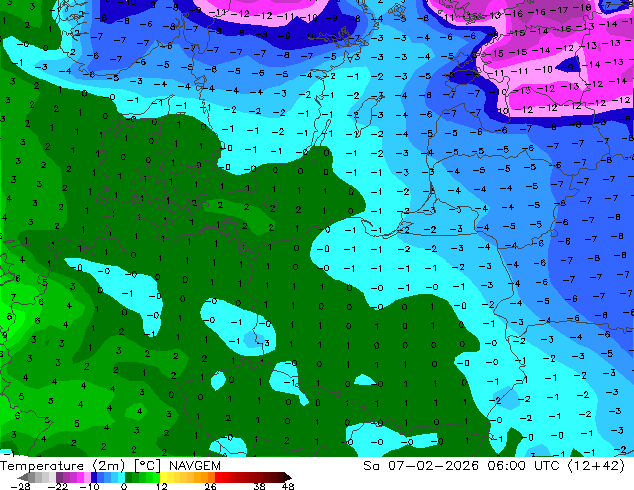
Task: Pick the dark navy blue swatch at legend -10
Action: (x=94, y=477)
